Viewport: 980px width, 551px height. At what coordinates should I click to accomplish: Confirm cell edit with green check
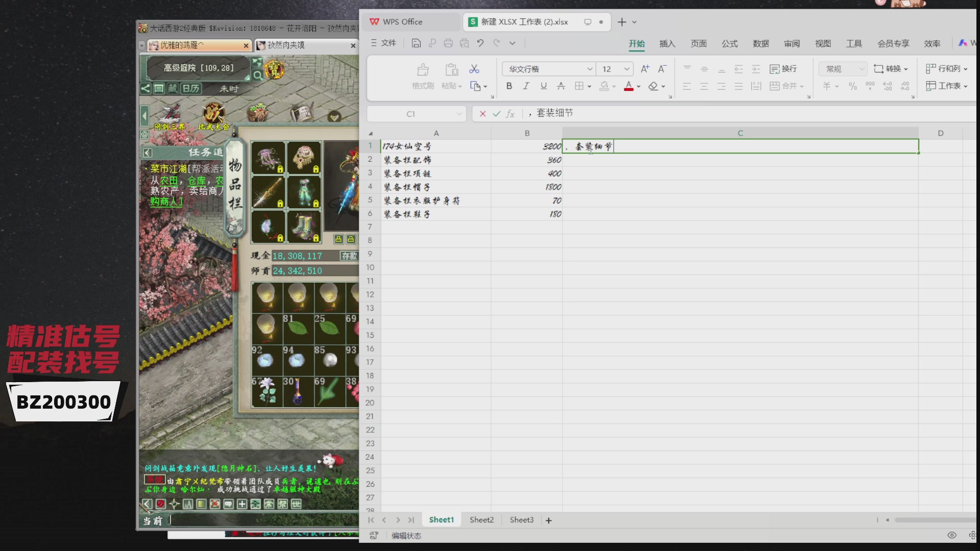(x=496, y=114)
